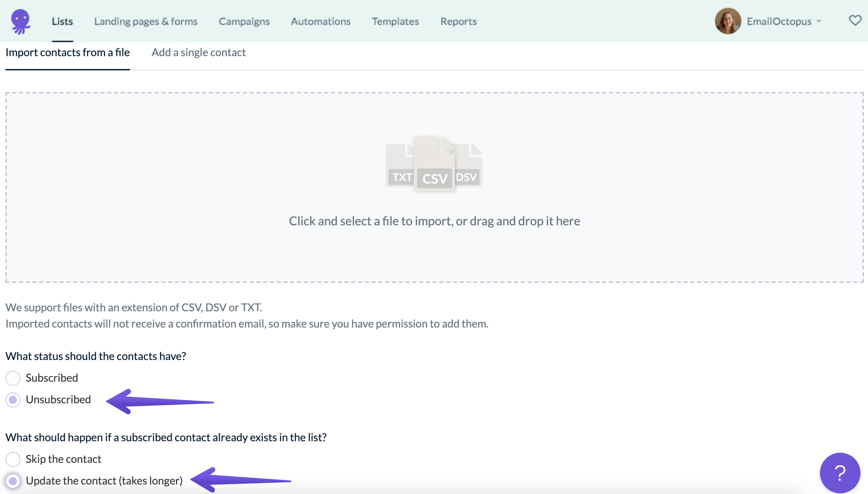Click the heart icon in header
This screenshot has width=868, height=494.
pos(855,20)
